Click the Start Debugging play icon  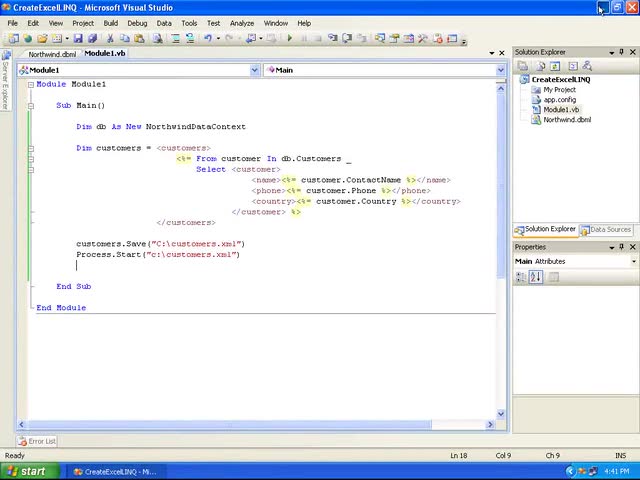(290, 38)
